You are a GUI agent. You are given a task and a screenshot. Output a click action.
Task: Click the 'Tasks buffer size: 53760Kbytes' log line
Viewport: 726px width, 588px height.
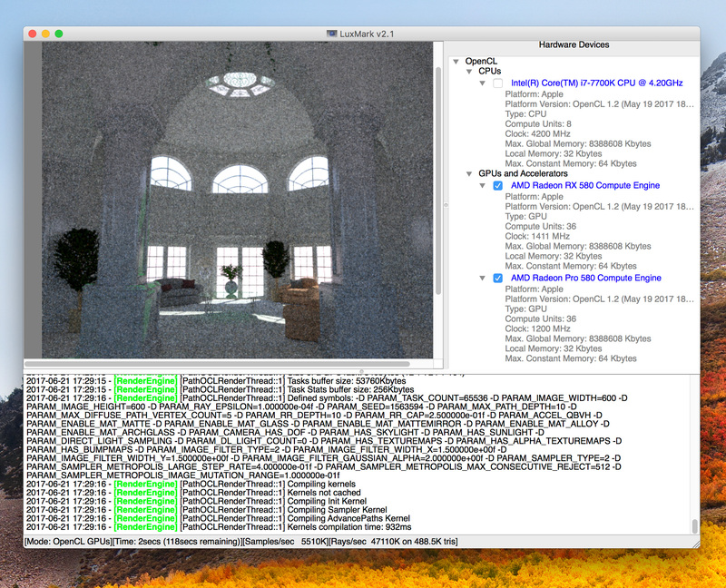click(x=216, y=381)
